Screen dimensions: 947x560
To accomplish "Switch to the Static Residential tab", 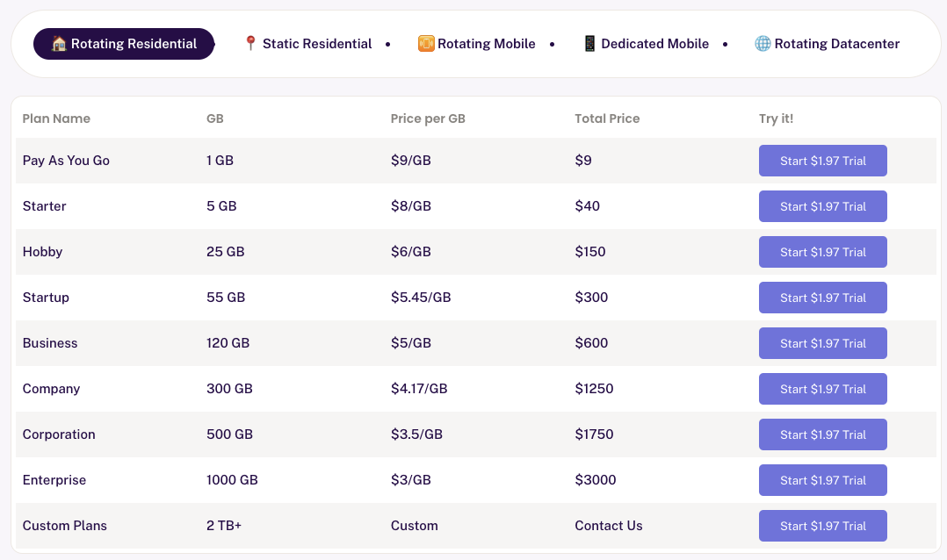I will (308, 44).
